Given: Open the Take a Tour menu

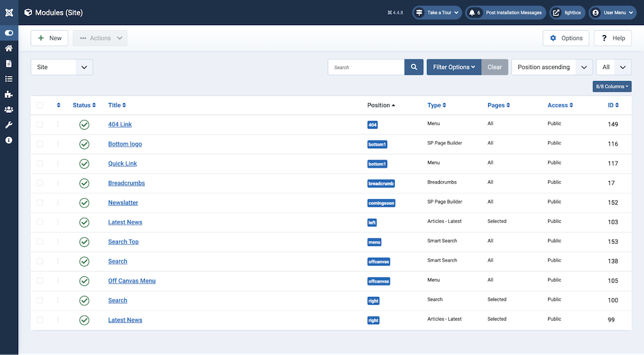Looking at the screenshot, I should coord(437,12).
